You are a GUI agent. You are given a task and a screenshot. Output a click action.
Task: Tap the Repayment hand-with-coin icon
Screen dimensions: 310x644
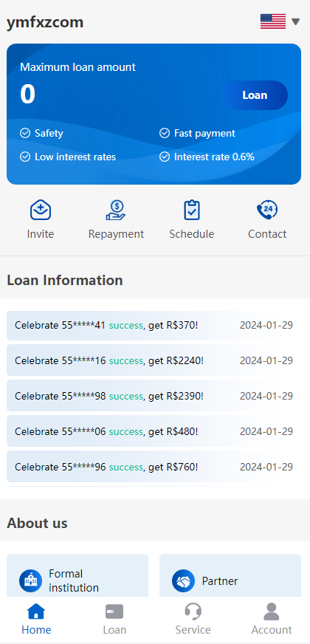(116, 210)
